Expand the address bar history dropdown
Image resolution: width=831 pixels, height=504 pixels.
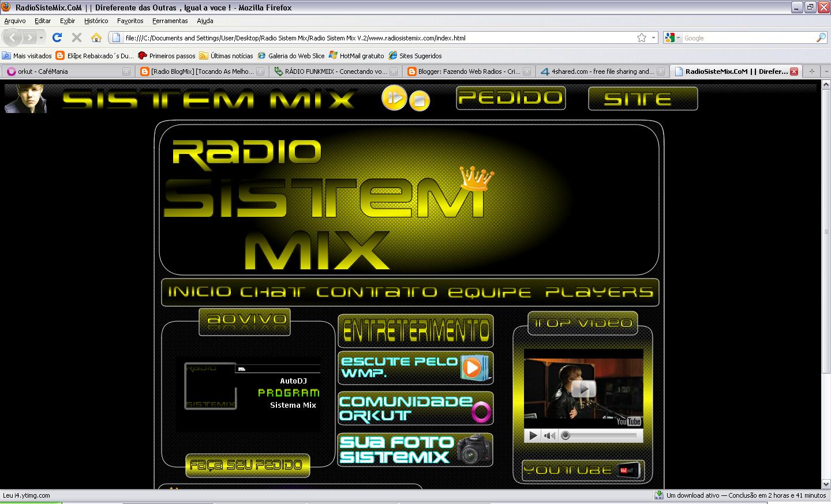(653, 37)
